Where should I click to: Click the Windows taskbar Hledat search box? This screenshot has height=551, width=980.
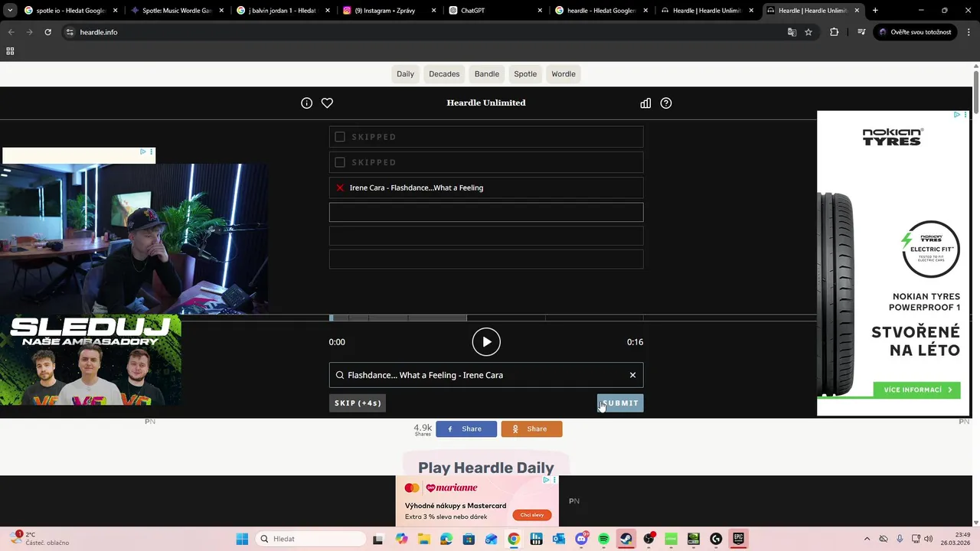coord(310,539)
